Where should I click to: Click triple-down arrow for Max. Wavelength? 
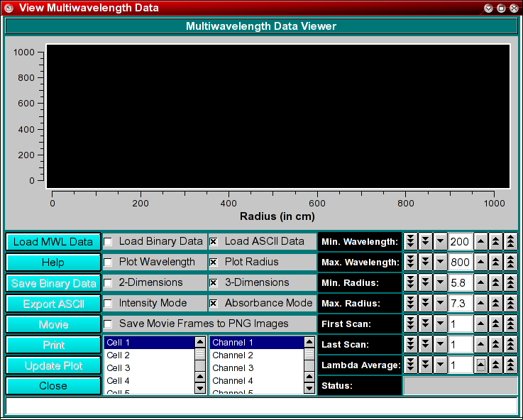410,262
